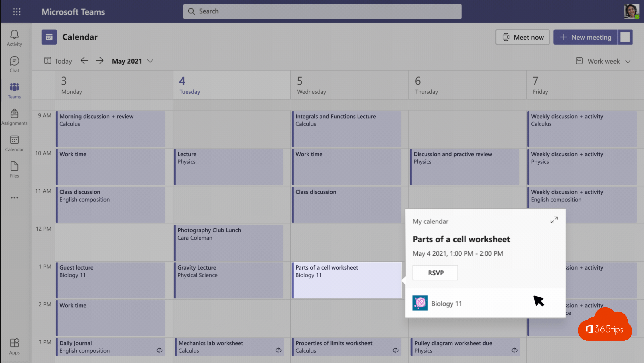Viewport: 644px width, 363px height.
Task: Open Discussion and practive review event
Action: click(465, 167)
